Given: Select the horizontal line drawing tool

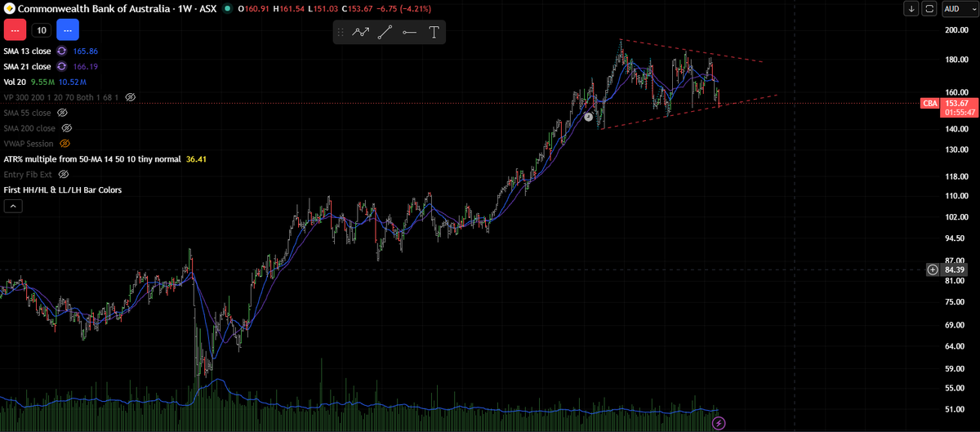Looking at the screenshot, I should (409, 33).
